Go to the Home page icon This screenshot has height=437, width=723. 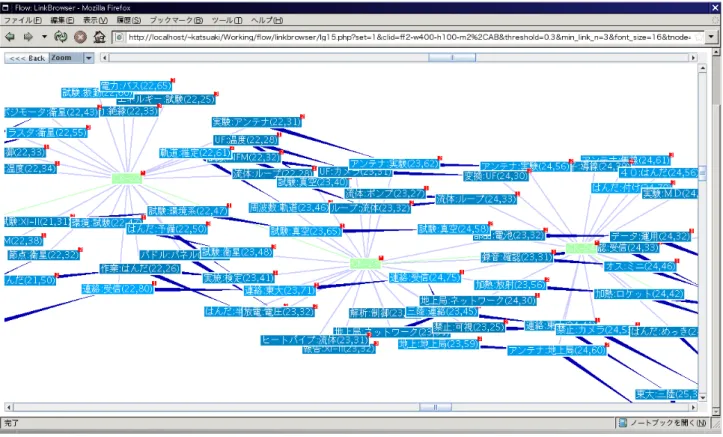coord(100,37)
